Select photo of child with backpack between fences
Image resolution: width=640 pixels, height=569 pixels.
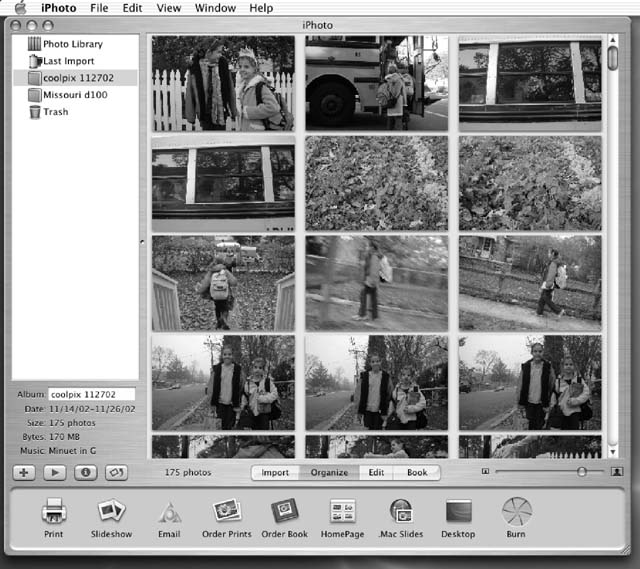[x=223, y=283]
